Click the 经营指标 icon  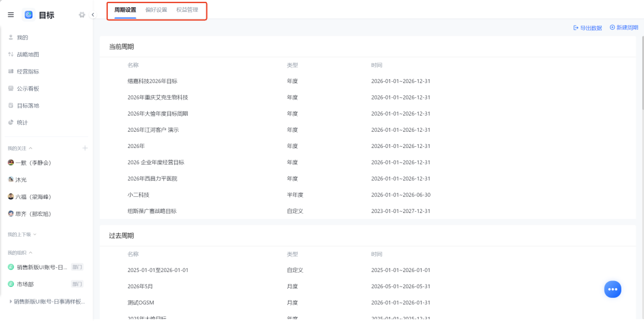(x=11, y=72)
